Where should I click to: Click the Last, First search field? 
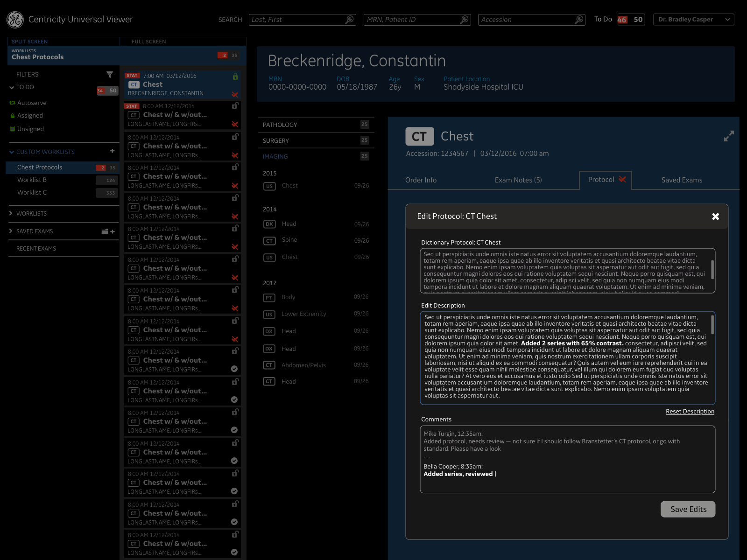302,20
